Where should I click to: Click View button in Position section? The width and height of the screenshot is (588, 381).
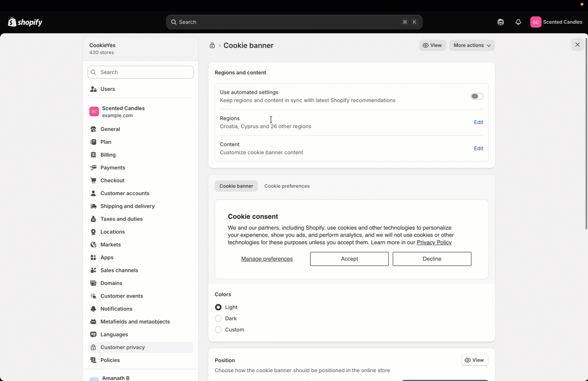(475, 360)
